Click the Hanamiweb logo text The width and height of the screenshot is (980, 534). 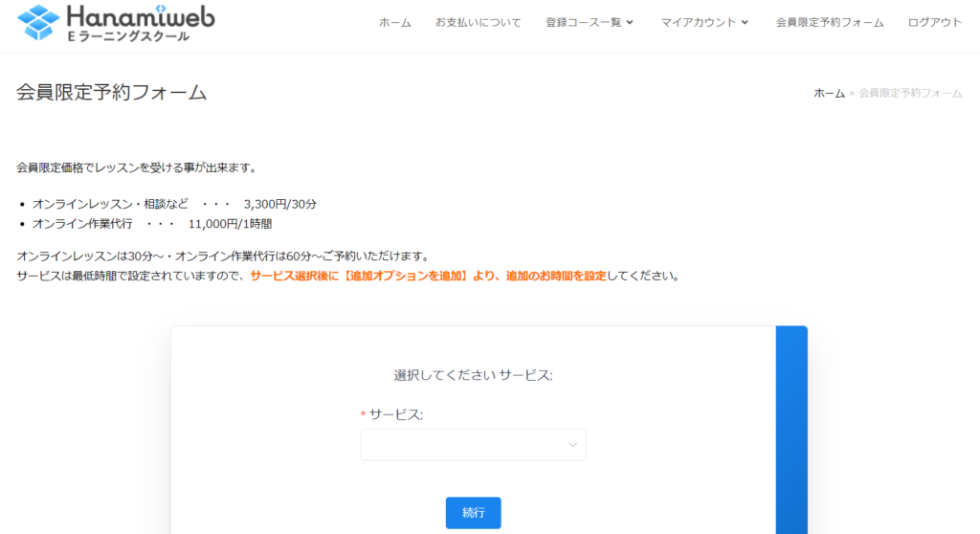(x=141, y=15)
